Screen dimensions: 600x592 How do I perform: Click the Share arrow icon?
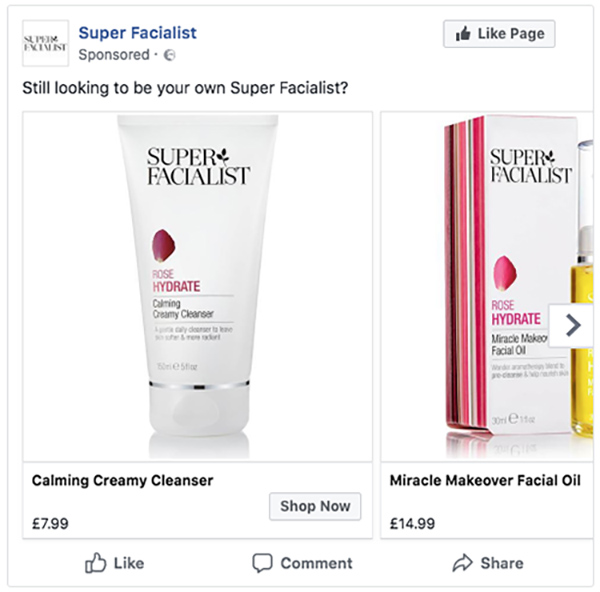pos(462,563)
